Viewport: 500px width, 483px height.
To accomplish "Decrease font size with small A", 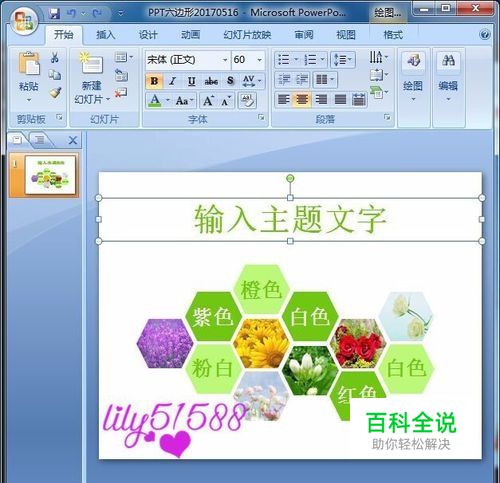I will click(x=226, y=100).
